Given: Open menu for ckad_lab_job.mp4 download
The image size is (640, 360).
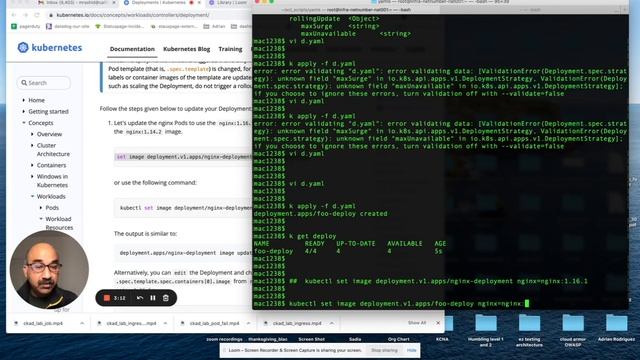Looking at the screenshot, I should [x=82, y=323].
